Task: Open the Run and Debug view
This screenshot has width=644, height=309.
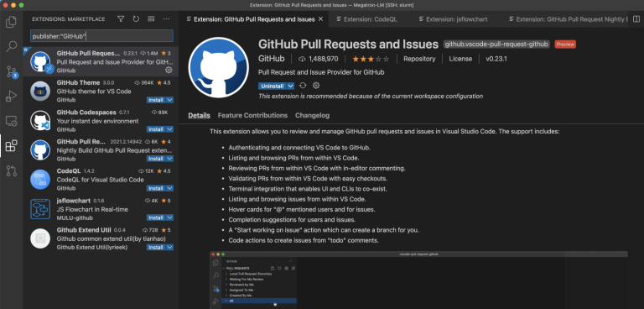Action: tap(11, 97)
